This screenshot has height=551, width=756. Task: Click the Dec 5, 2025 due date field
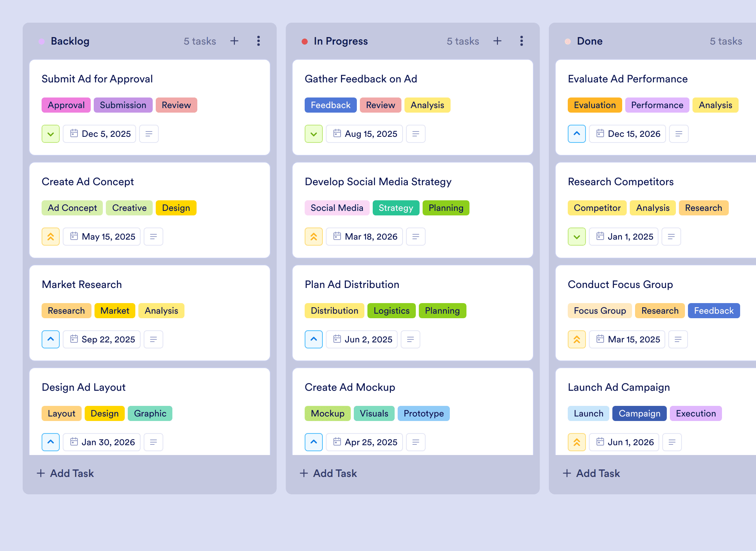(99, 134)
